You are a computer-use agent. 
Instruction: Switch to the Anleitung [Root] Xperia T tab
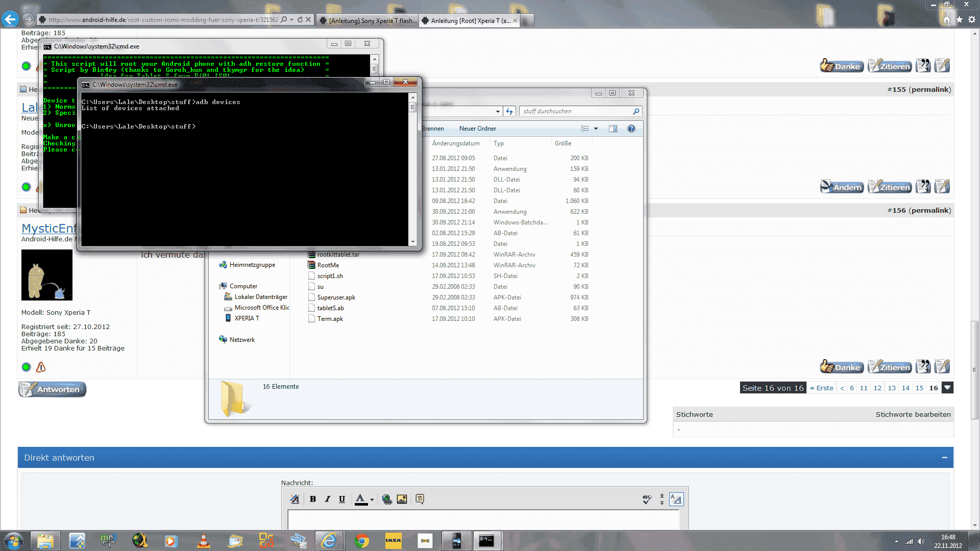coord(470,20)
